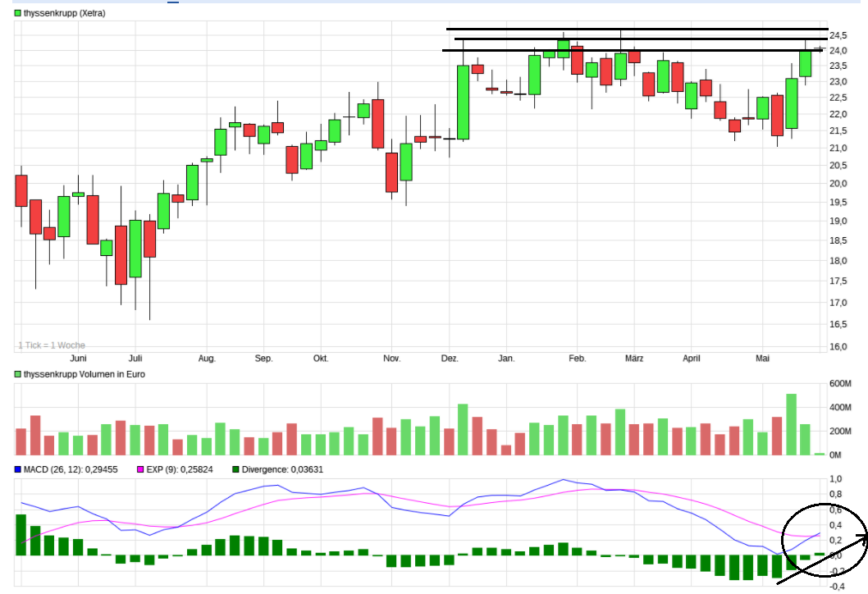Click the 600M volume axis label

(843, 384)
